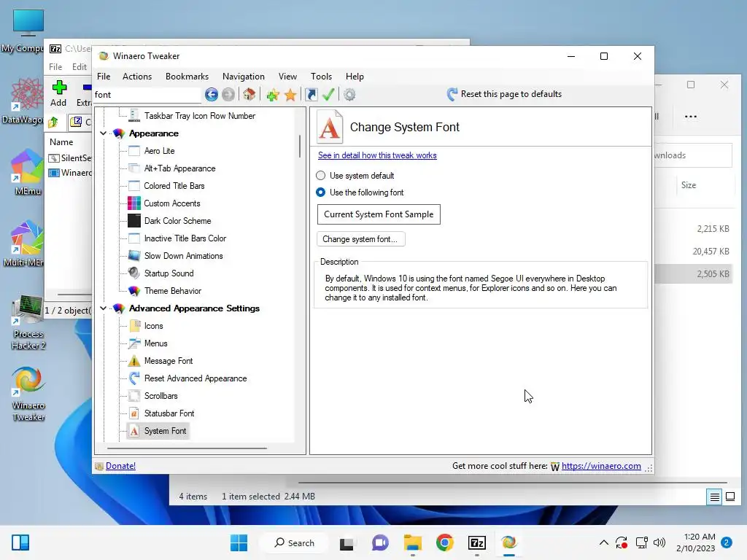Show hidden system tray icons chevron
This screenshot has height=560, width=747.
603,542
